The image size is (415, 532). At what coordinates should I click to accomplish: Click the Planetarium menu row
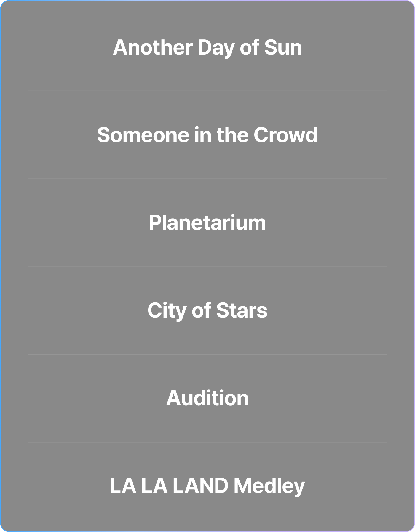[207, 223]
